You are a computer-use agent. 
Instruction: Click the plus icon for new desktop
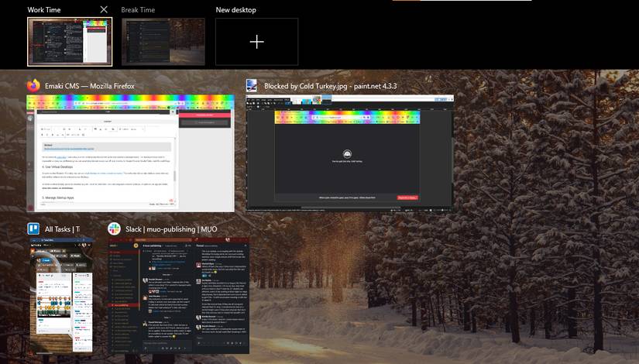pos(256,42)
